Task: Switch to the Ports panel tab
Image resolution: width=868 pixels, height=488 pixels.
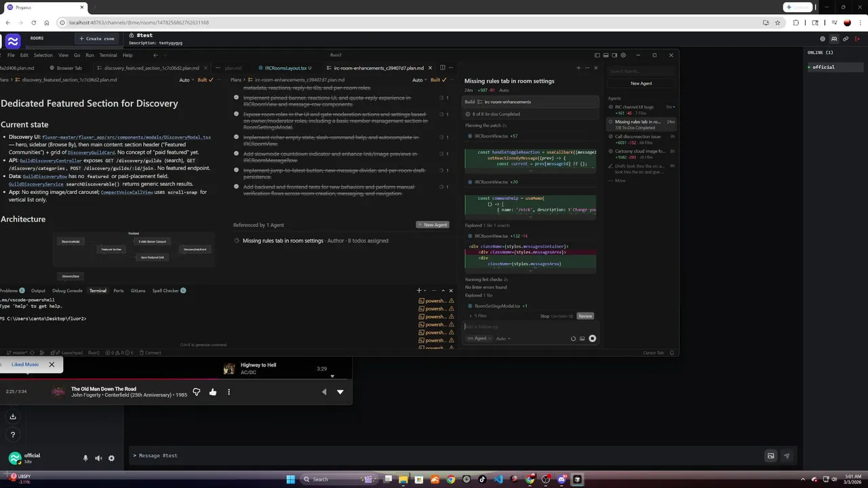Action: pos(119,291)
